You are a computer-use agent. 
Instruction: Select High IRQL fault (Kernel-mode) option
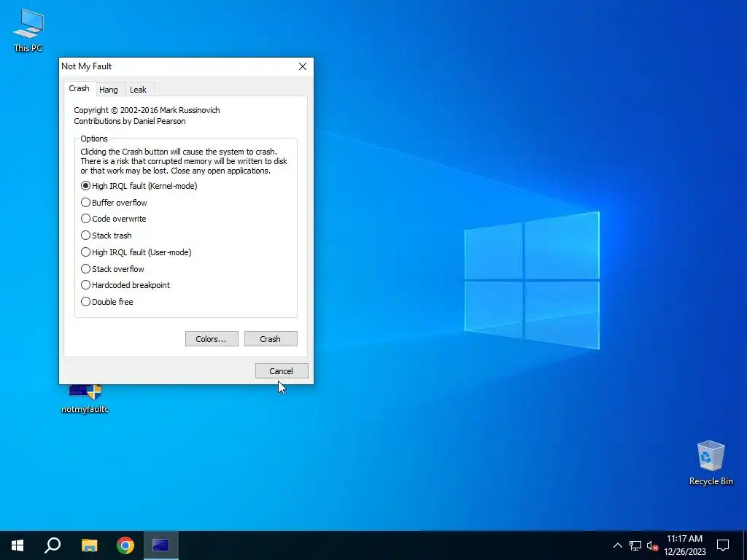point(139,186)
